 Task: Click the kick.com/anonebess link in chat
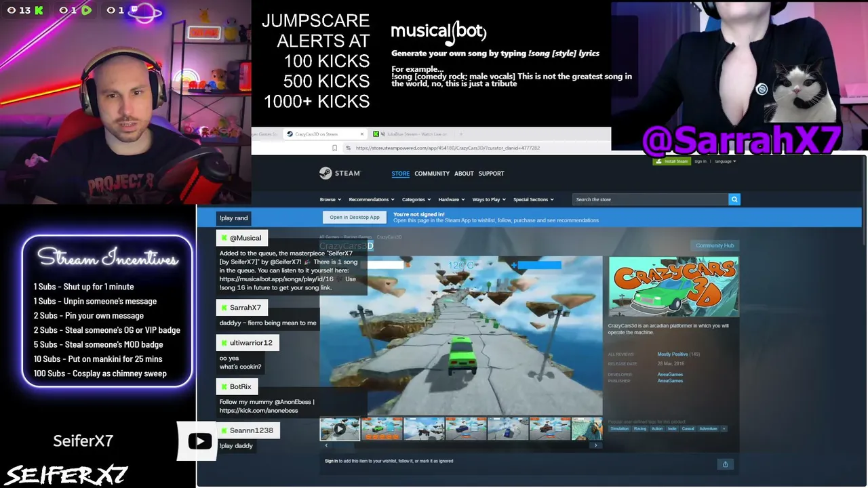point(259,411)
